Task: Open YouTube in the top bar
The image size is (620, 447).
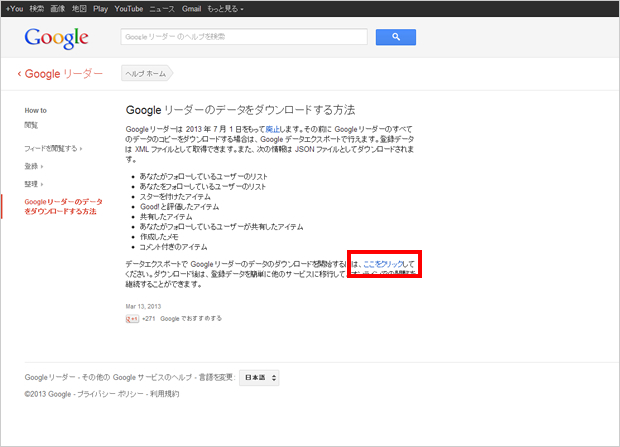Action: point(129,9)
